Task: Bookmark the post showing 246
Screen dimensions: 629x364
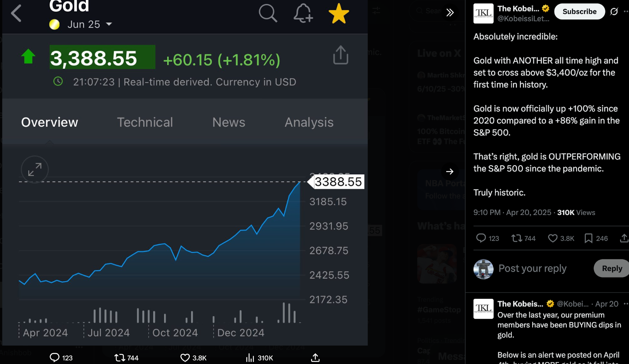Action: pos(589,238)
